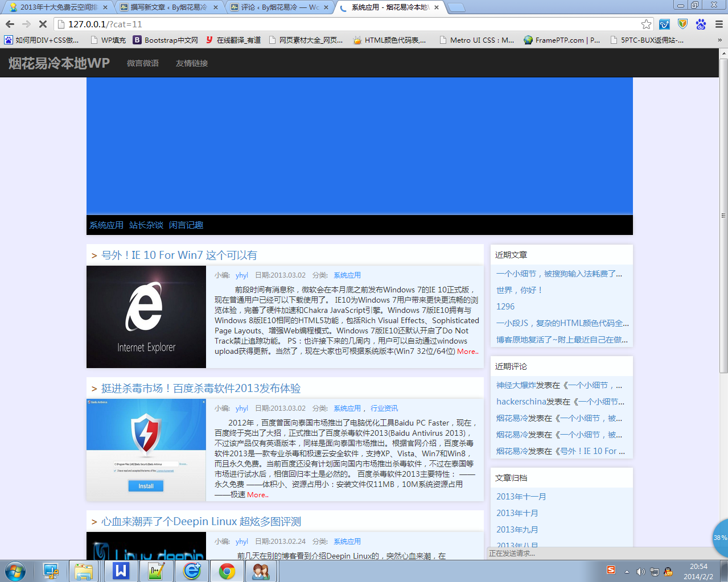Open recent post 博客原地复活了
The height and width of the screenshot is (582, 728).
(x=562, y=340)
